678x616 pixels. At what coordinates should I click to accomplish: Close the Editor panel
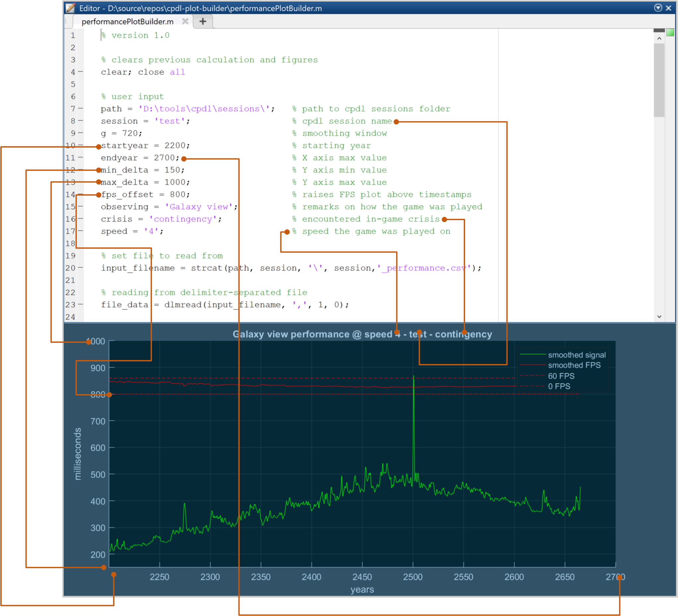[x=669, y=8]
